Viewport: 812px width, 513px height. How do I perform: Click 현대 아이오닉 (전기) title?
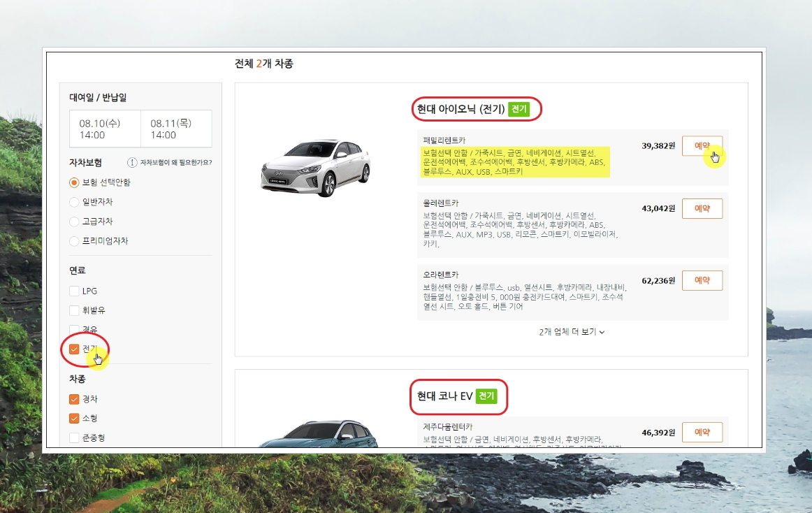(461, 109)
